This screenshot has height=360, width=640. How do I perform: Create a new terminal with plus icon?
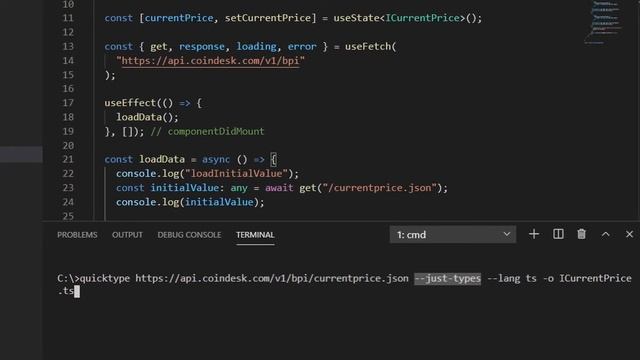533,234
